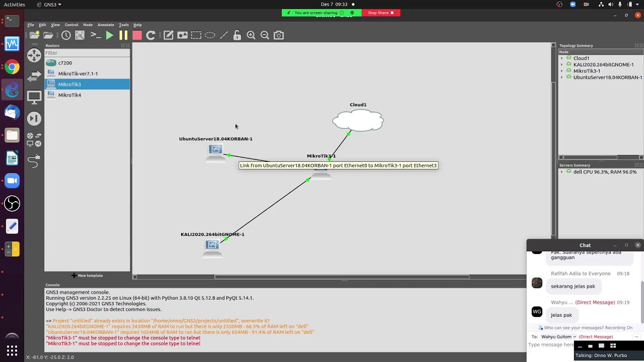
Task: Browse switches device category icon
Action: tap(34, 76)
